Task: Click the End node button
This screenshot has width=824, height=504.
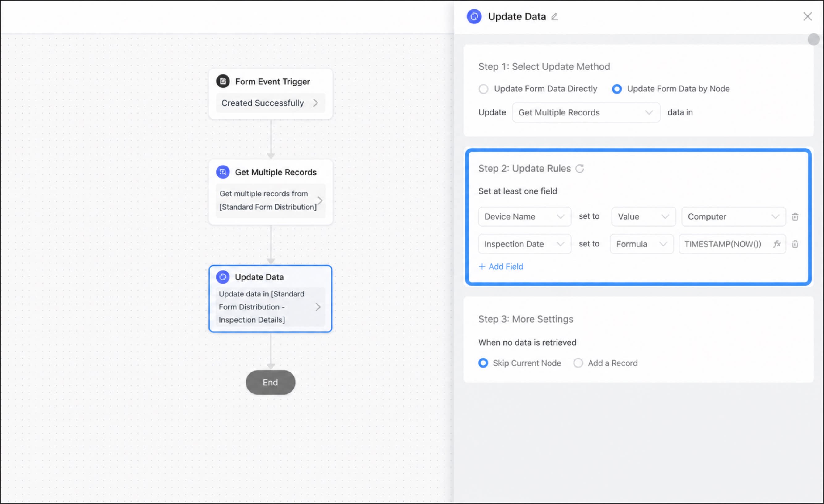Action: coord(270,382)
